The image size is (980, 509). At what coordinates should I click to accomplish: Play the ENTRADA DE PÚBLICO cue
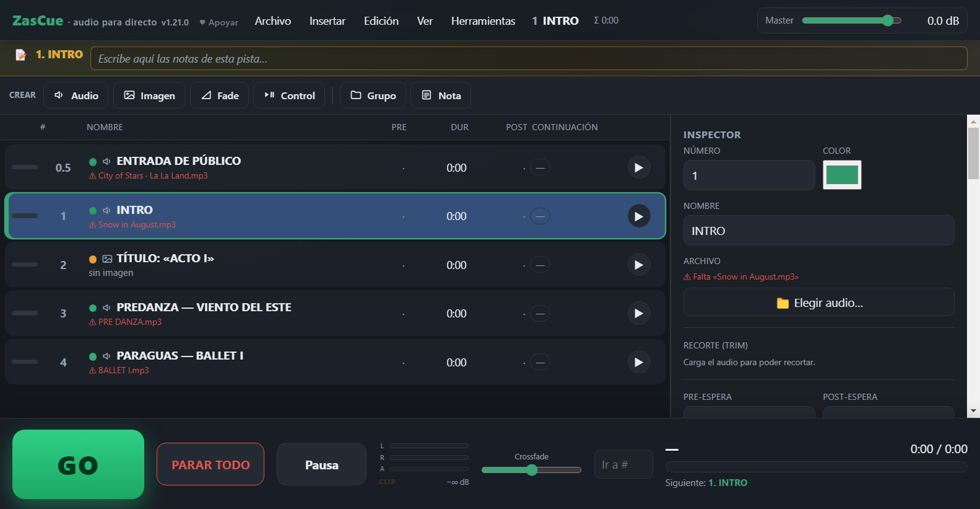(639, 168)
